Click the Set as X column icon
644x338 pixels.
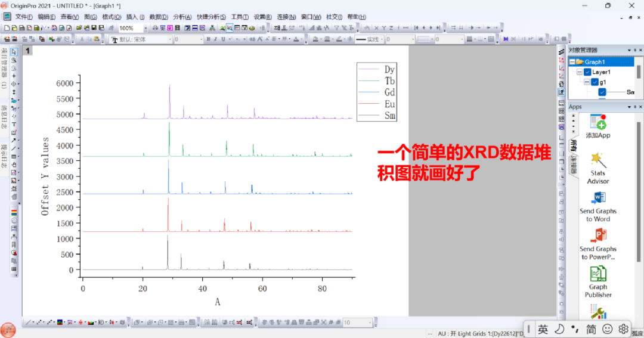point(376,28)
